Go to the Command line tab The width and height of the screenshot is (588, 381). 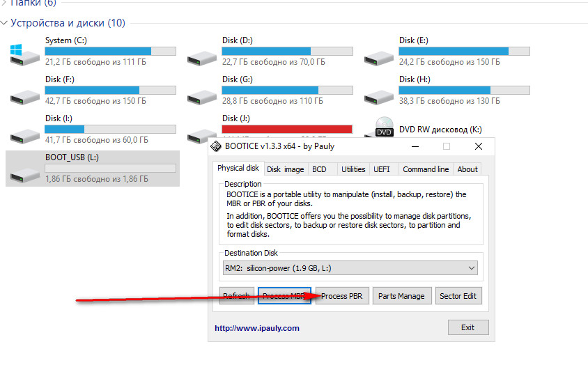pos(425,169)
